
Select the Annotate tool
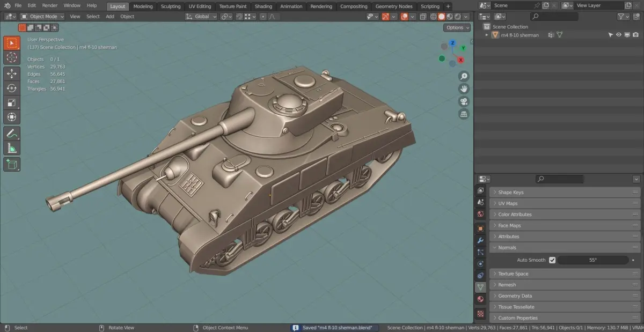tap(12, 134)
